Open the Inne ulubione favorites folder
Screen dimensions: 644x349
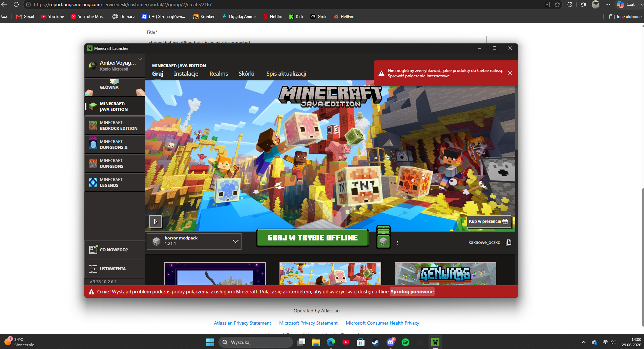[x=625, y=17]
